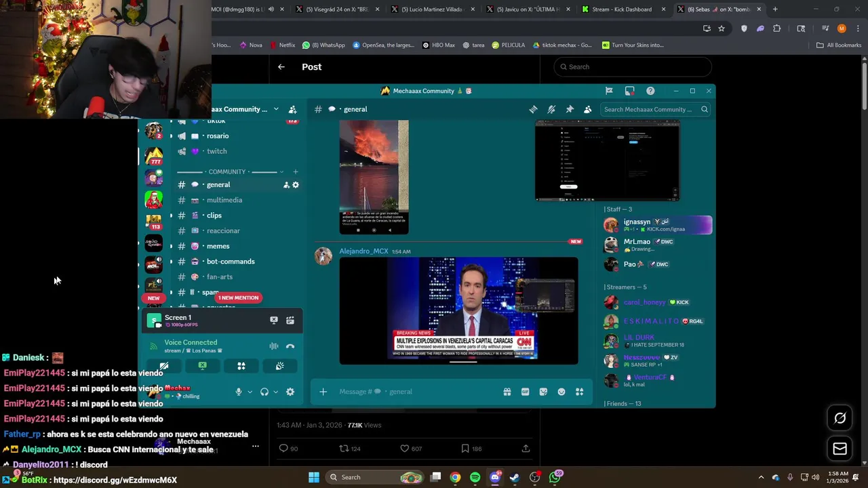This screenshot has height=488, width=868.
Task: Open Discord help question mark icon
Action: [x=650, y=91]
